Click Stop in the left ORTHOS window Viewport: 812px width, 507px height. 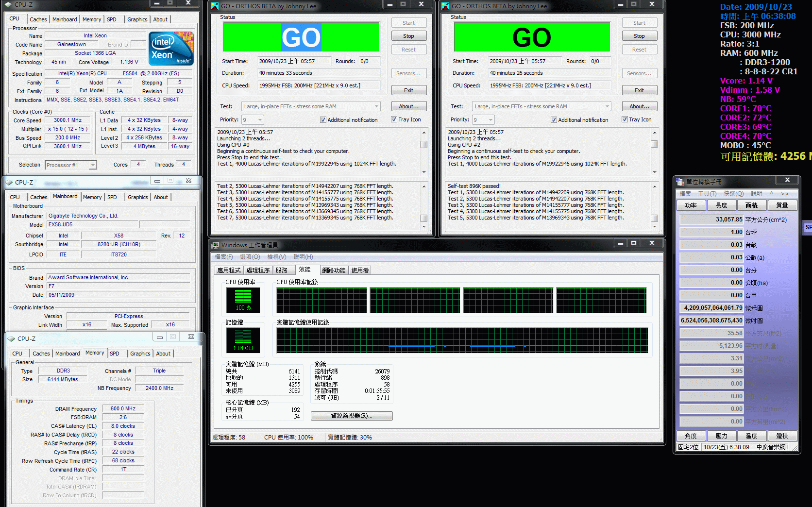[x=408, y=36]
